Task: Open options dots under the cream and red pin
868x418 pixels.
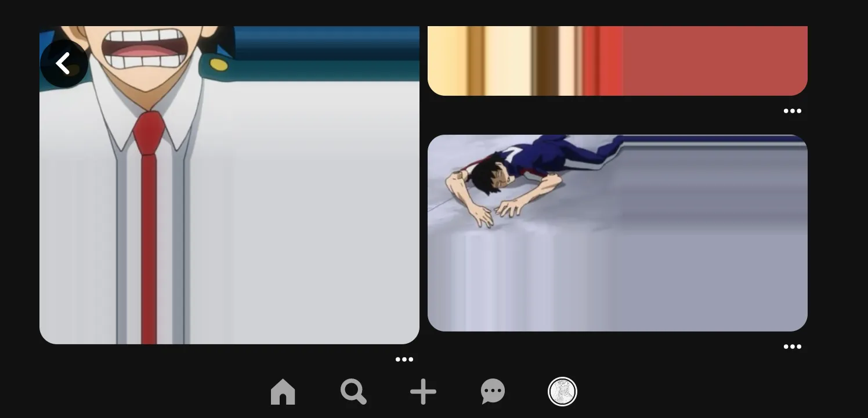Action: pyautogui.click(x=793, y=111)
